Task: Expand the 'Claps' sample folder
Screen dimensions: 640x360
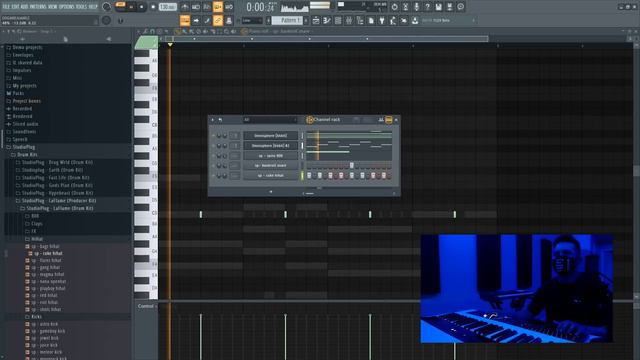Action: point(36,224)
